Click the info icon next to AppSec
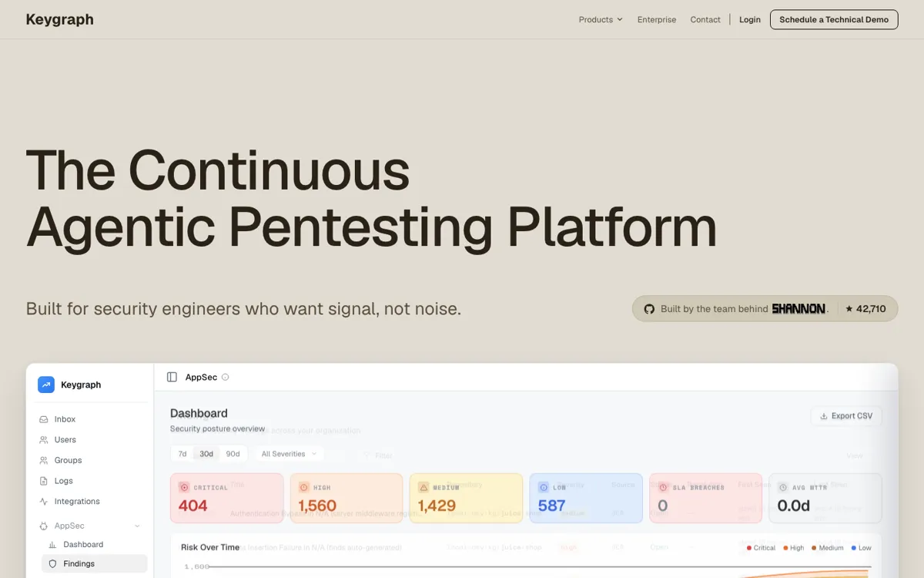The width and height of the screenshot is (924, 578). click(226, 377)
